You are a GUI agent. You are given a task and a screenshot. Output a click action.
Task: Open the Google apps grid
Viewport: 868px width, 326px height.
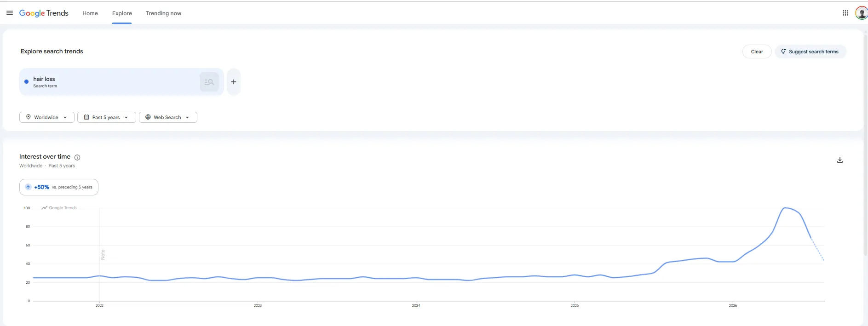click(845, 13)
